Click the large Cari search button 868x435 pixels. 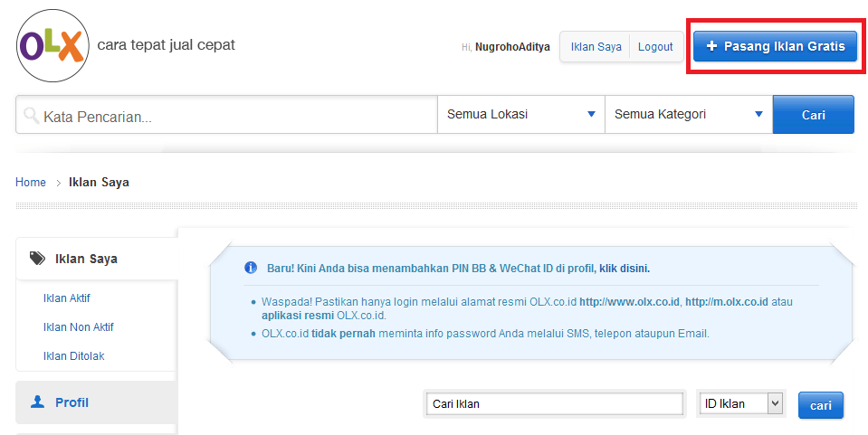click(813, 115)
